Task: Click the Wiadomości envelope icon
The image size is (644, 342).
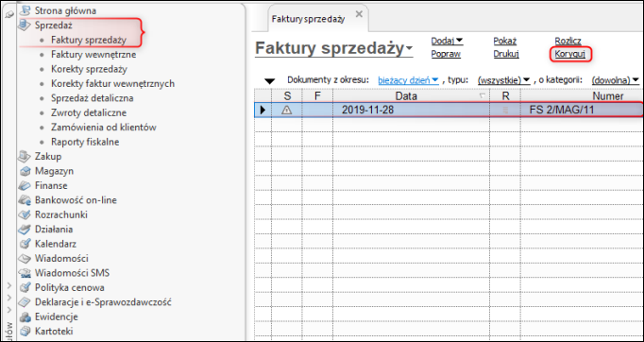Action: (25, 259)
